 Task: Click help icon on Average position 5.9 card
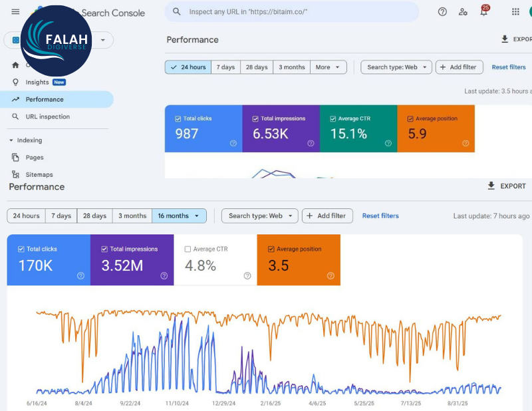(x=465, y=143)
